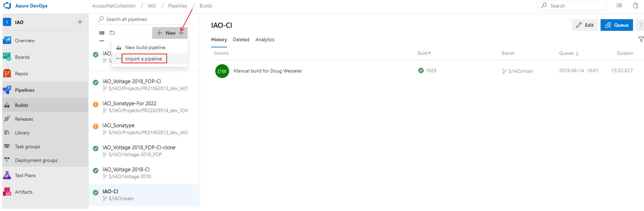Click the queued date 2019-06-14 16:01

579,71
